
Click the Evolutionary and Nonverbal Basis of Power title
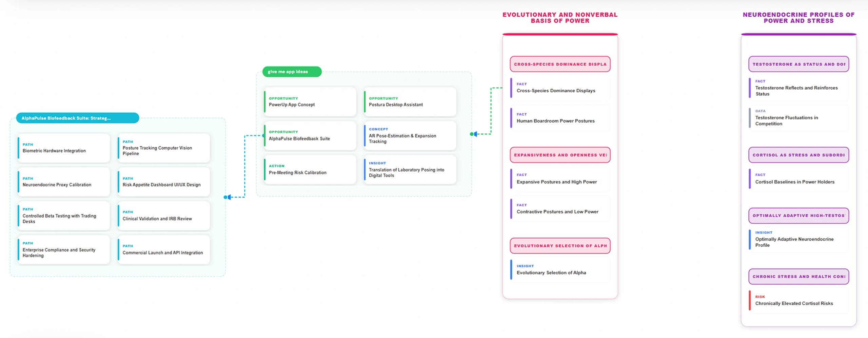coord(560,18)
